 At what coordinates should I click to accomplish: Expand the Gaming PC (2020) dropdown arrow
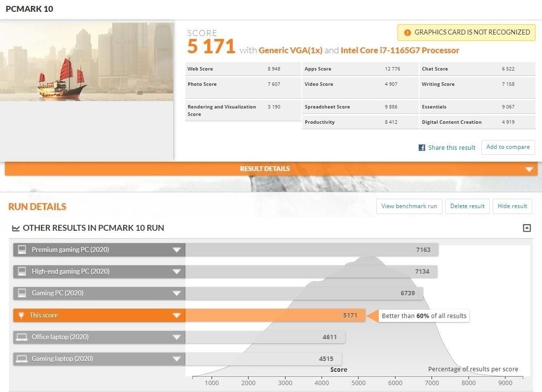coord(177,293)
